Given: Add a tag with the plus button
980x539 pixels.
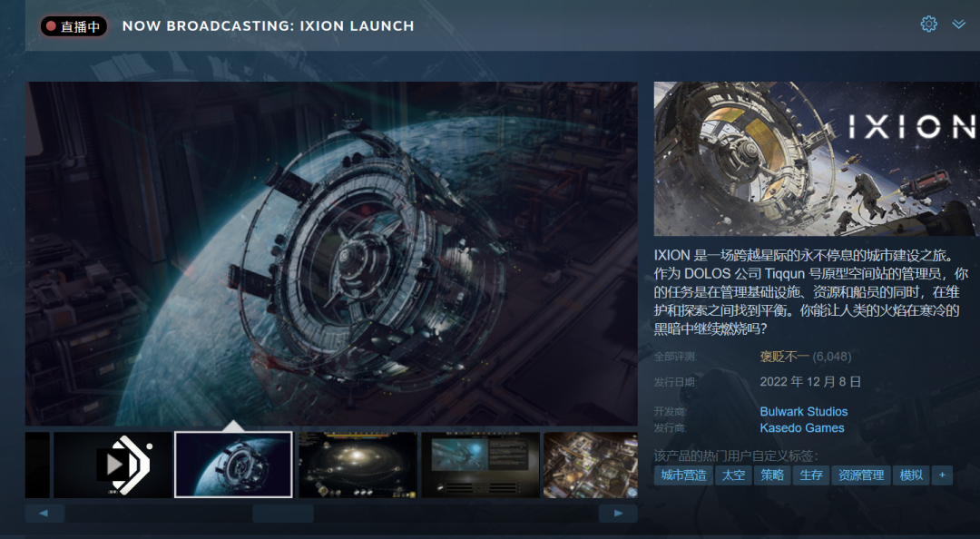Looking at the screenshot, I should pos(942,475).
